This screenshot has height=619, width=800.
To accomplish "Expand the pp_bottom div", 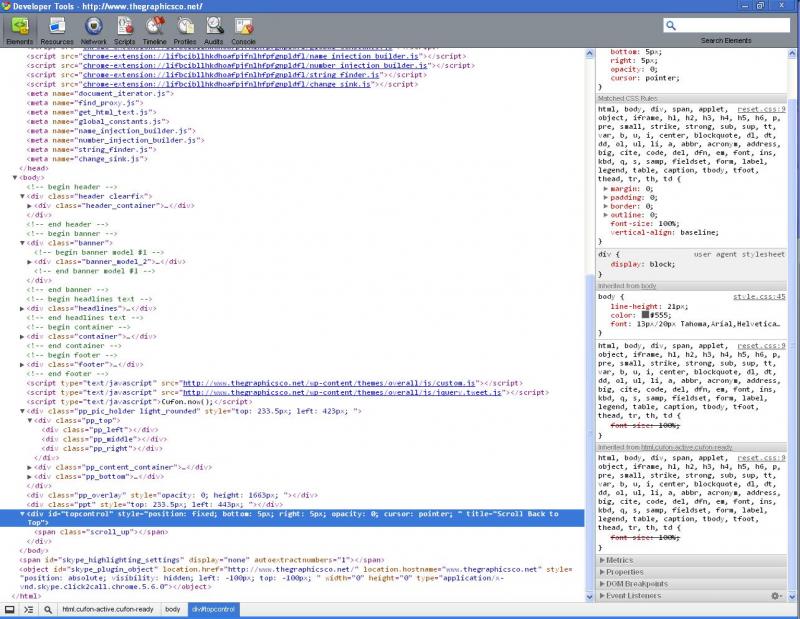I will point(30,477).
